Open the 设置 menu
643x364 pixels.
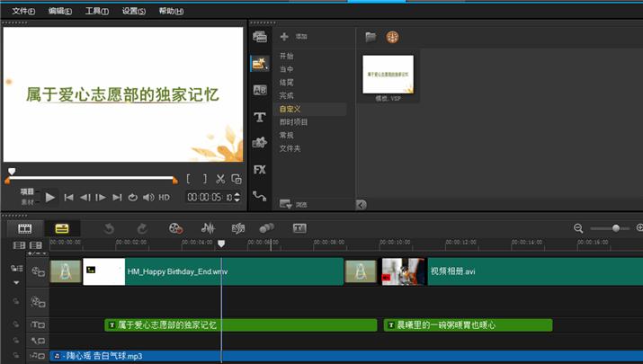click(x=134, y=11)
